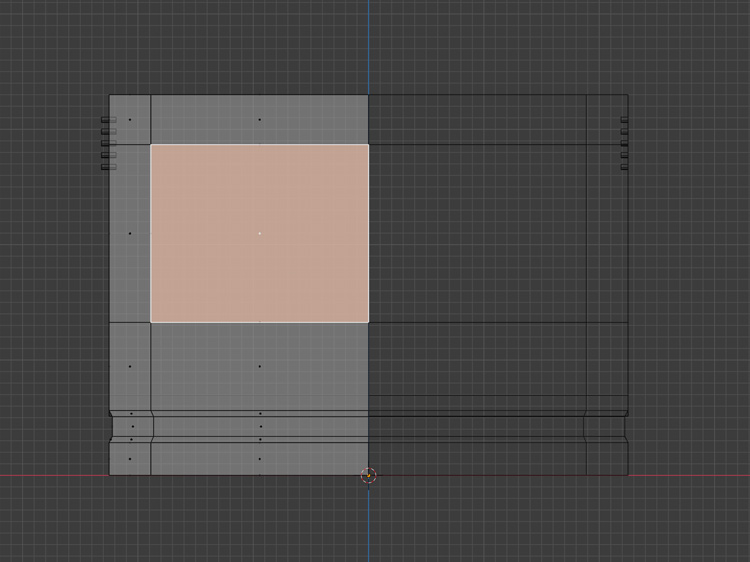
Task: Click the 3D cursor at the model's base
Action: coord(368,476)
